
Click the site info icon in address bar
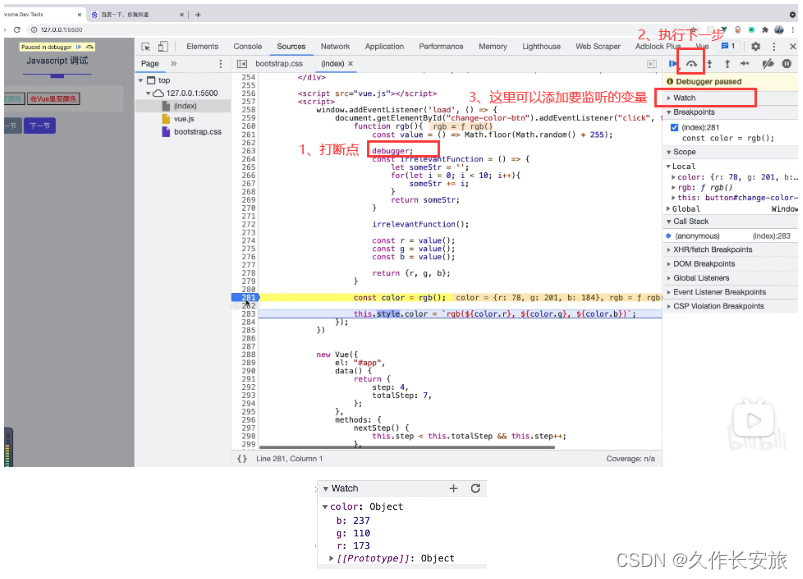(x=34, y=30)
